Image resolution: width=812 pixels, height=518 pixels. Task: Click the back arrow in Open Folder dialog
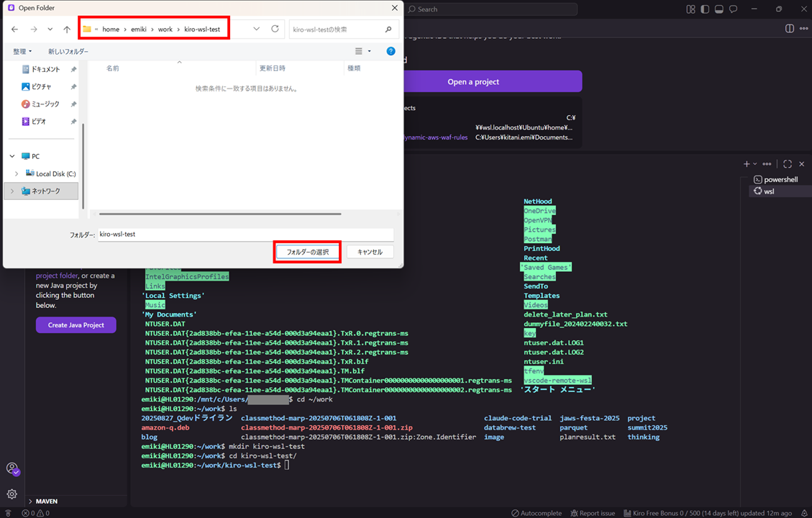pyautogui.click(x=14, y=29)
